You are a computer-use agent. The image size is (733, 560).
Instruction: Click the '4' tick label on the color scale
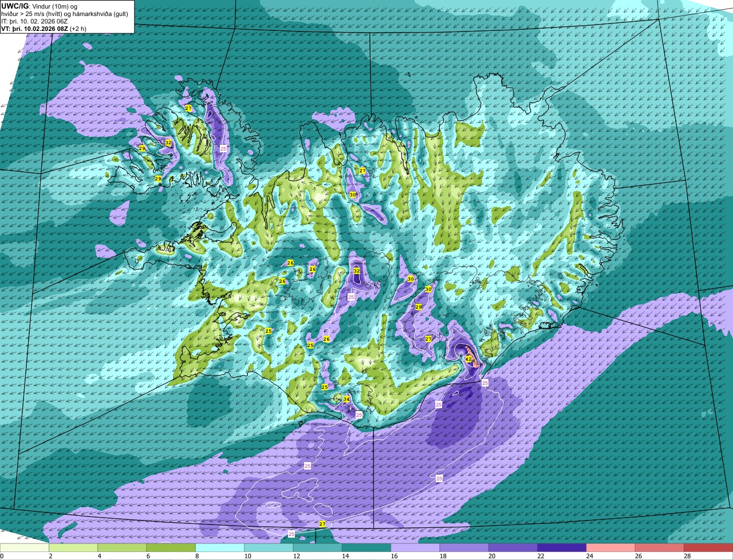coord(99,556)
